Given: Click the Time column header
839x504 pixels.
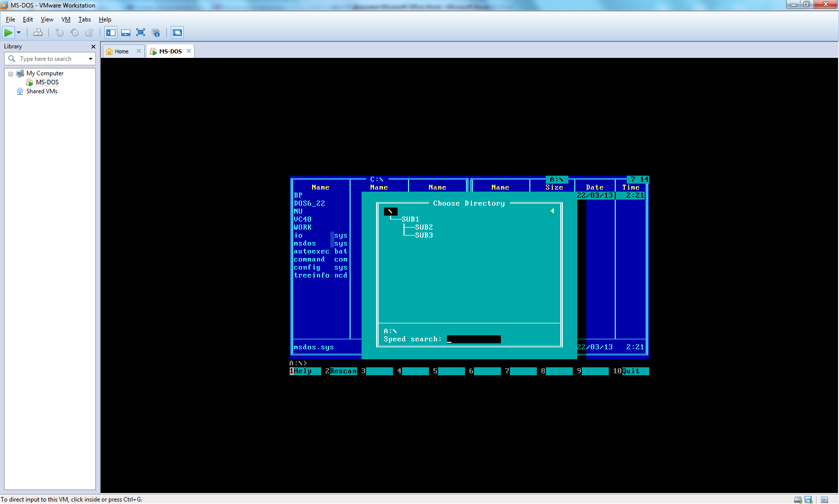Looking at the screenshot, I should click(631, 188).
